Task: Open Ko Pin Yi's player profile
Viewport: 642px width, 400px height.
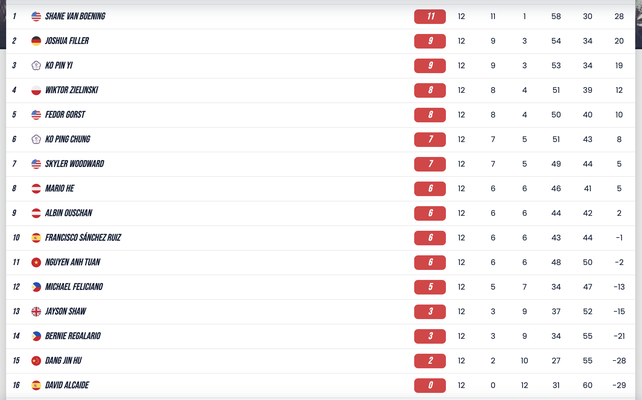Action: pyautogui.click(x=59, y=66)
